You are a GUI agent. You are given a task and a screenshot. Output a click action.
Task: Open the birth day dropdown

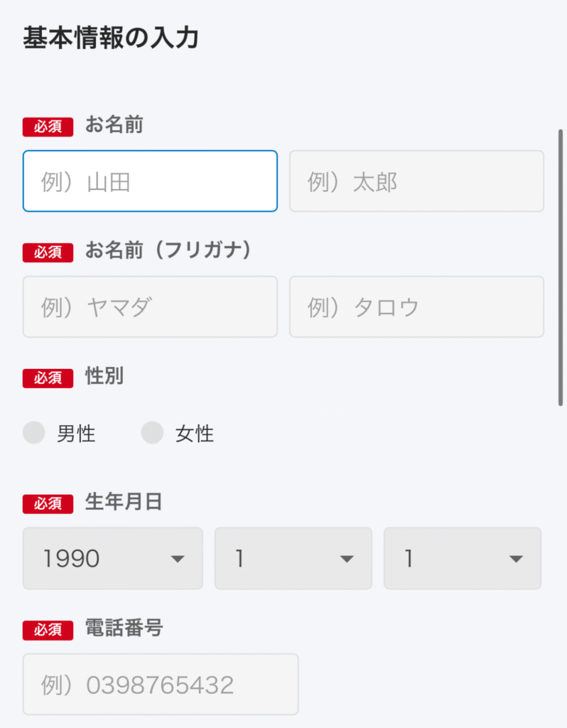(463, 559)
